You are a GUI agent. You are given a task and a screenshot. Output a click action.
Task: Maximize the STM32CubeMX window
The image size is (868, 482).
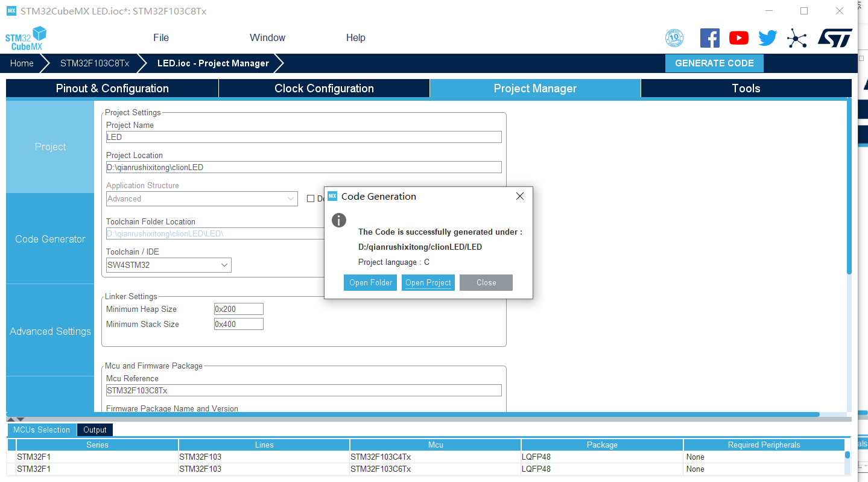click(804, 11)
